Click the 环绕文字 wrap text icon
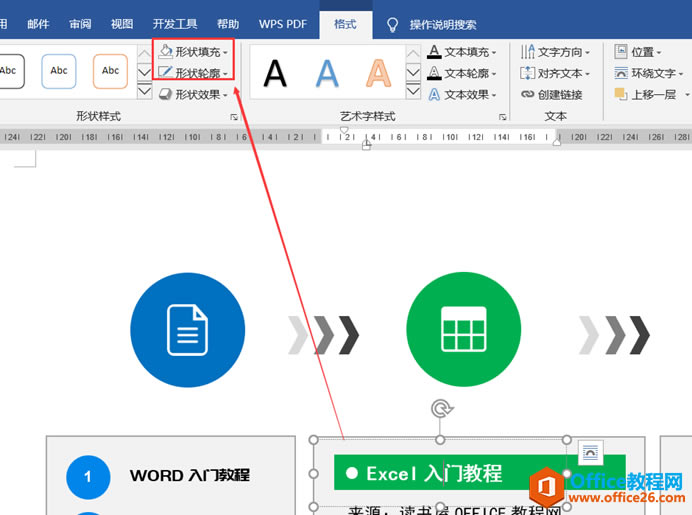 click(x=621, y=73)
